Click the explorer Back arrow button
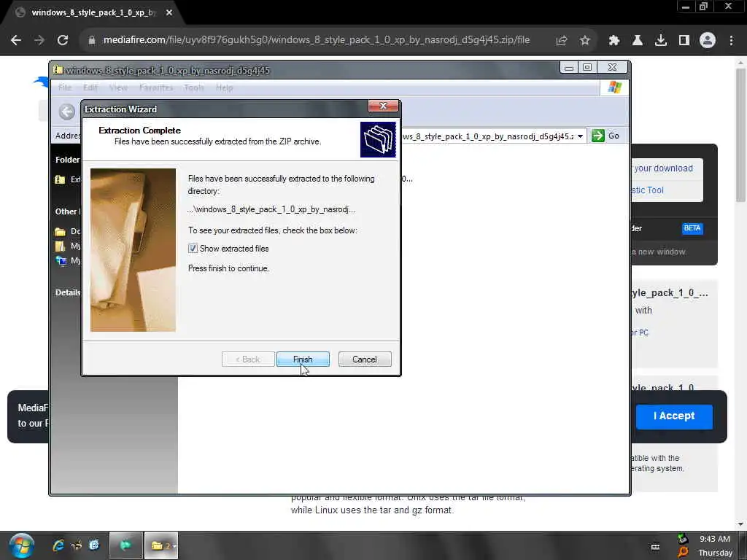Screen dimensions: 747x560 (67, 112)
